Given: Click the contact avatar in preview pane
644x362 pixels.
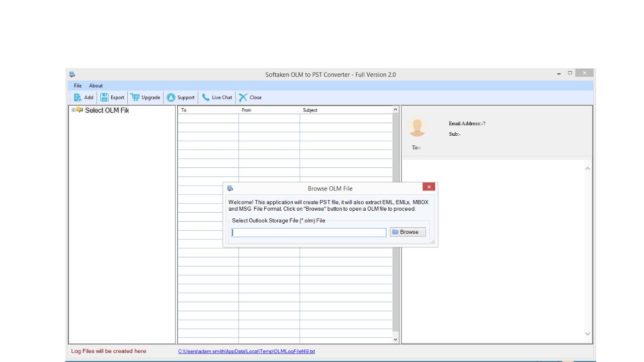Looking at the screenshot, I should pyautogui.click(x=417, y=128).
